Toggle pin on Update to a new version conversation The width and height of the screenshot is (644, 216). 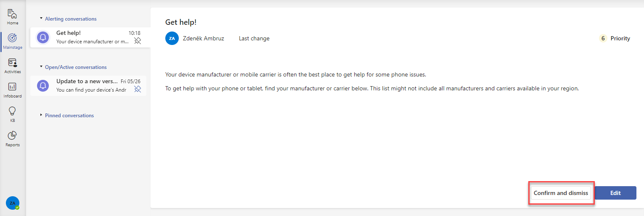pyautogui.click(x=137, y=89)
